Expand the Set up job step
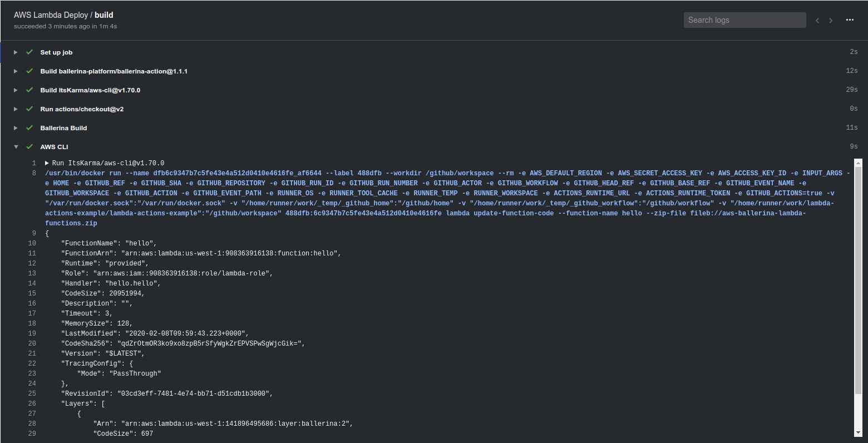The width and height of the screenshot is (868, 443). tap(16, 52)
